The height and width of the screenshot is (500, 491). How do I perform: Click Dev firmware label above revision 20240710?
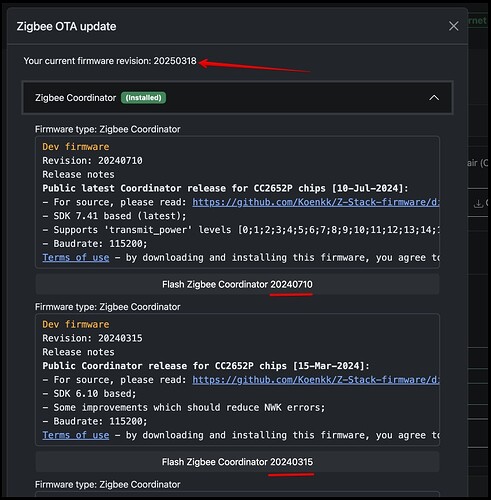click(76, 147)
